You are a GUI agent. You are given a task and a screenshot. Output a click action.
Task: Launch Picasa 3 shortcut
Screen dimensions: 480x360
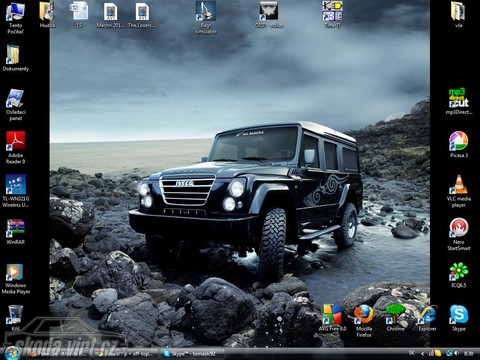tap(459, 145)
